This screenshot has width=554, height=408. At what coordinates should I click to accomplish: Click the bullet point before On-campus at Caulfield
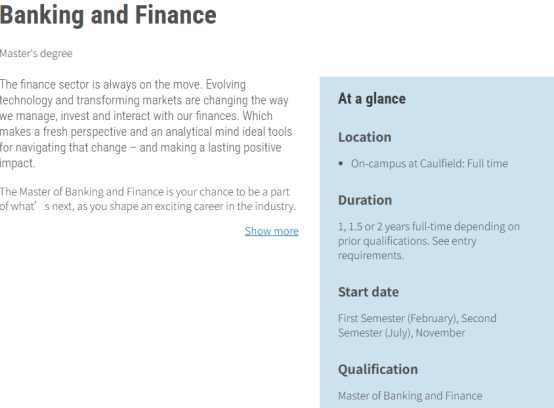(341, 164)
